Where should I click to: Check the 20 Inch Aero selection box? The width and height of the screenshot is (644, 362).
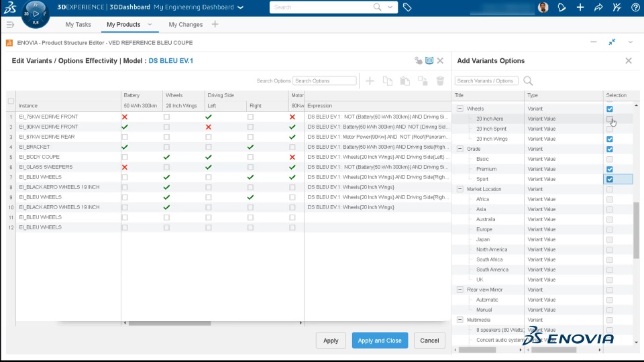coord(610,119)
